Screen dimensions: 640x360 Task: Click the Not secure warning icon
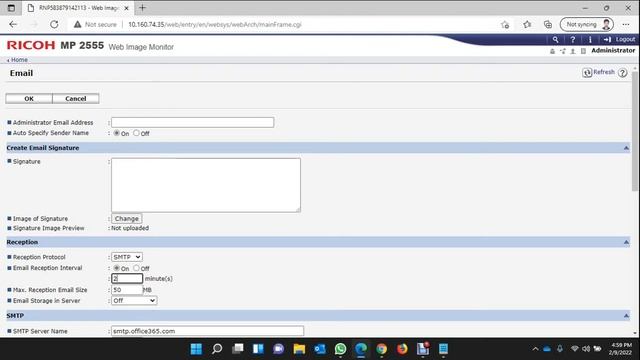(77, 24)
